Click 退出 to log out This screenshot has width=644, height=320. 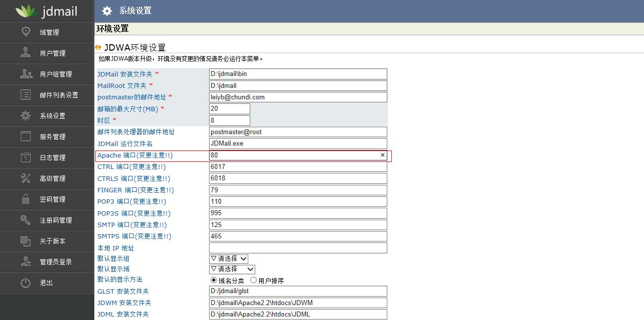pos(47,283)
